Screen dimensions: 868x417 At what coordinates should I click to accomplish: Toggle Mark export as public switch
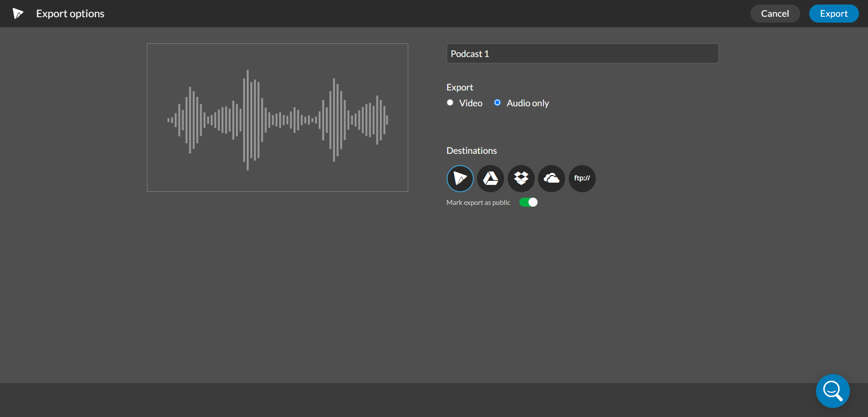(x=528, y=202)
